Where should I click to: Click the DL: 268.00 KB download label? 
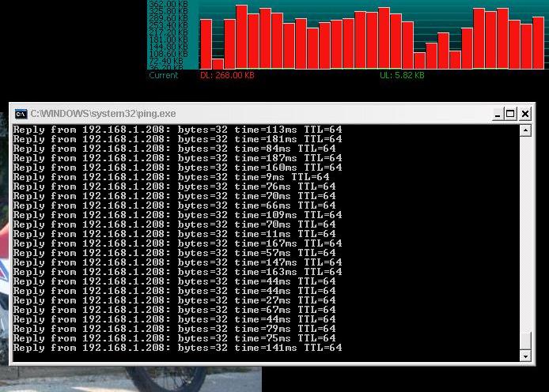click(227, 76)
